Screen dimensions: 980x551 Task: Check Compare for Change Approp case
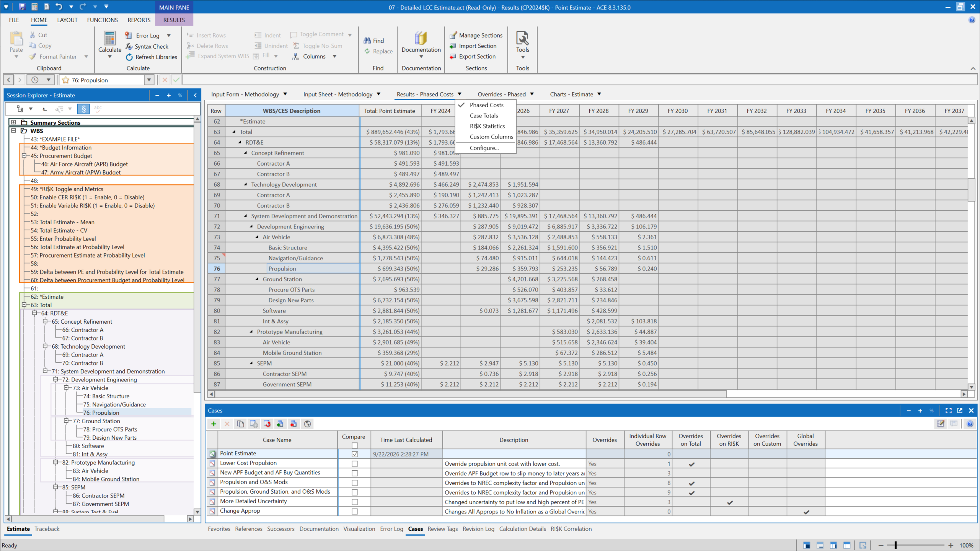[x=355, y=512]
